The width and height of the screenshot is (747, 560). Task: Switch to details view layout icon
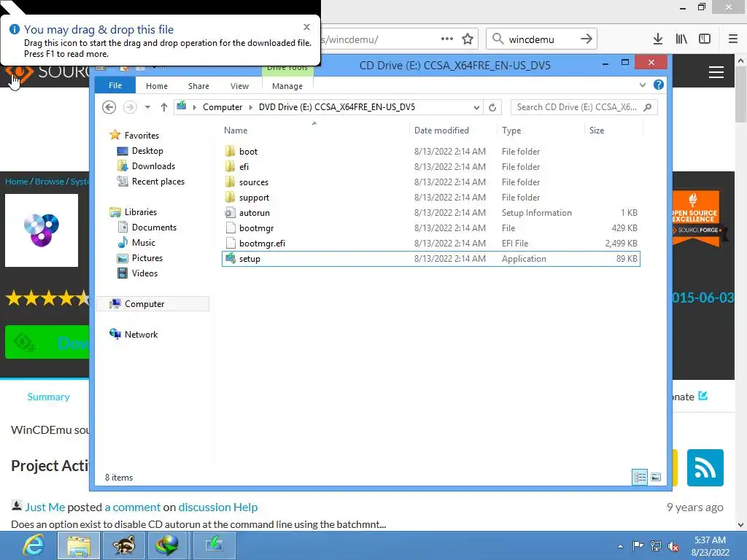pyautogui.click(x=640, y=477)
